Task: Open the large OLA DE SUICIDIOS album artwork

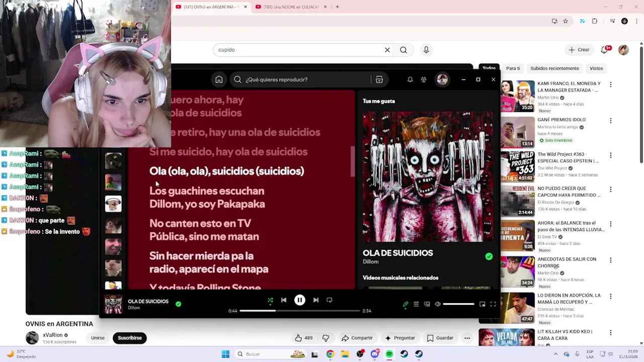Action: tap(428, 176)
